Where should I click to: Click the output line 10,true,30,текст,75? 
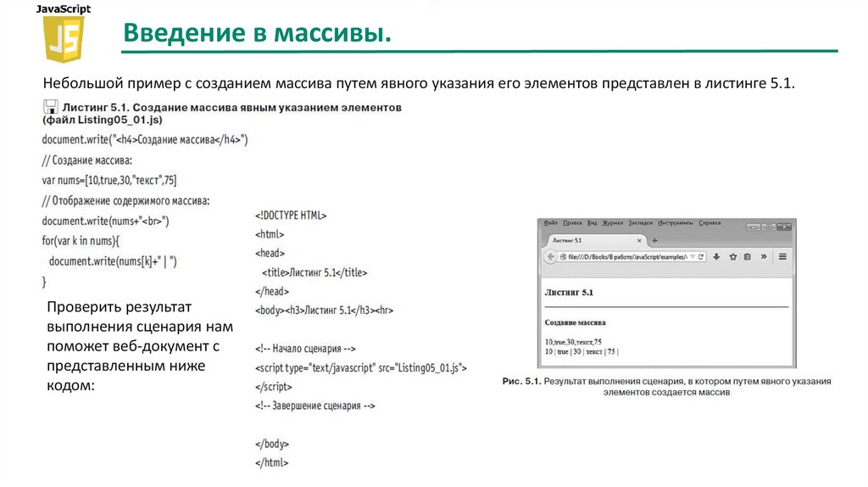click(573, 342)
